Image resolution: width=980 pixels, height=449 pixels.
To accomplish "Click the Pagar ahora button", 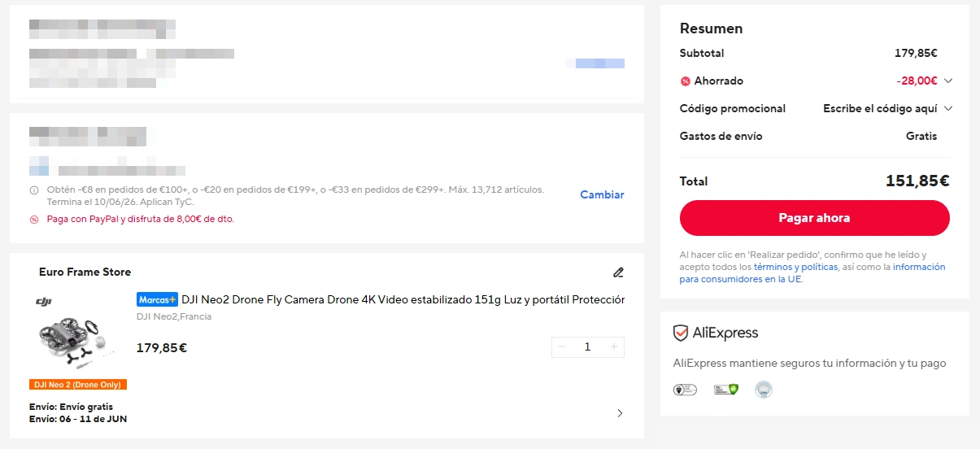I will (x=814, y=218).
